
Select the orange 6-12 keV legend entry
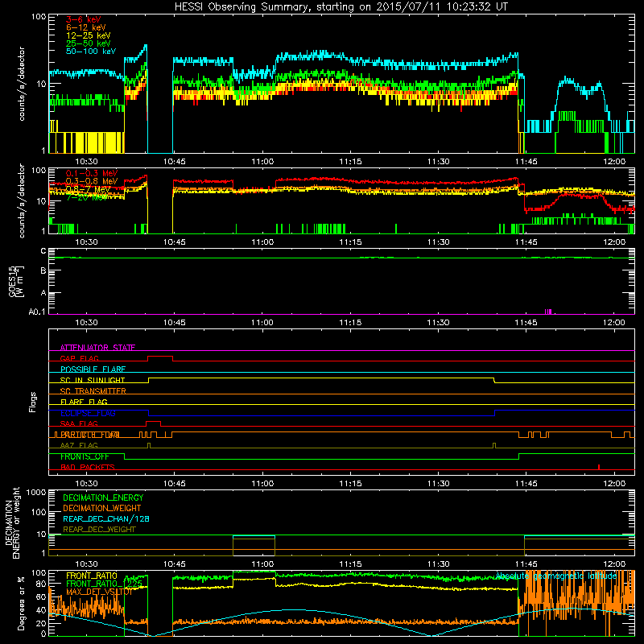[x=85, y=27]
